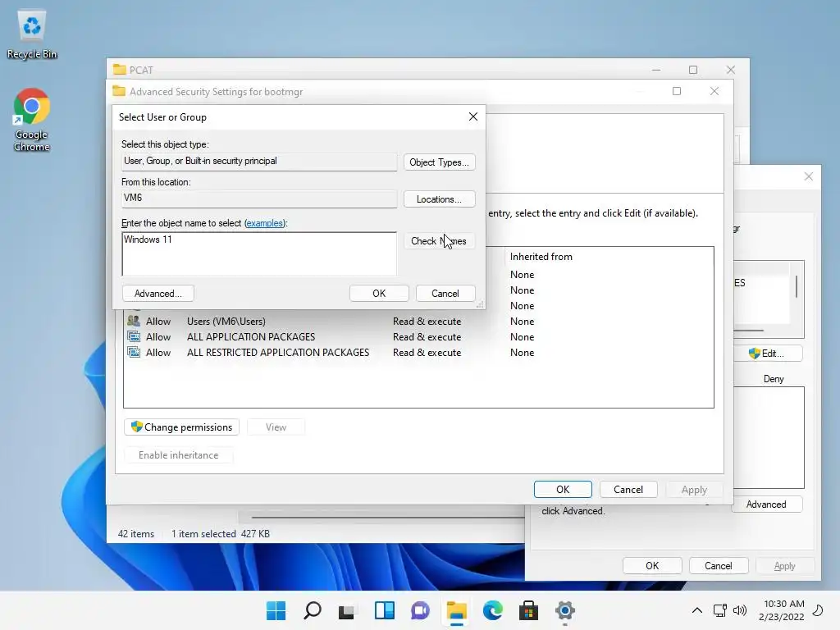
Task: Click the object type field
Action: (x=259, y=162)
